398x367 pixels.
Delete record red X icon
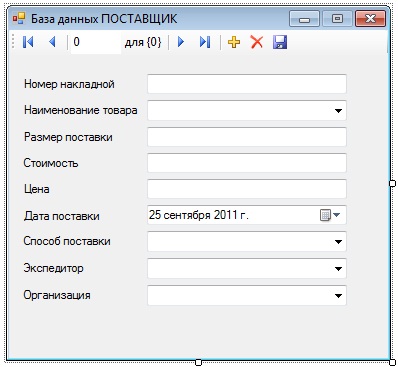(x=257, y=42)
